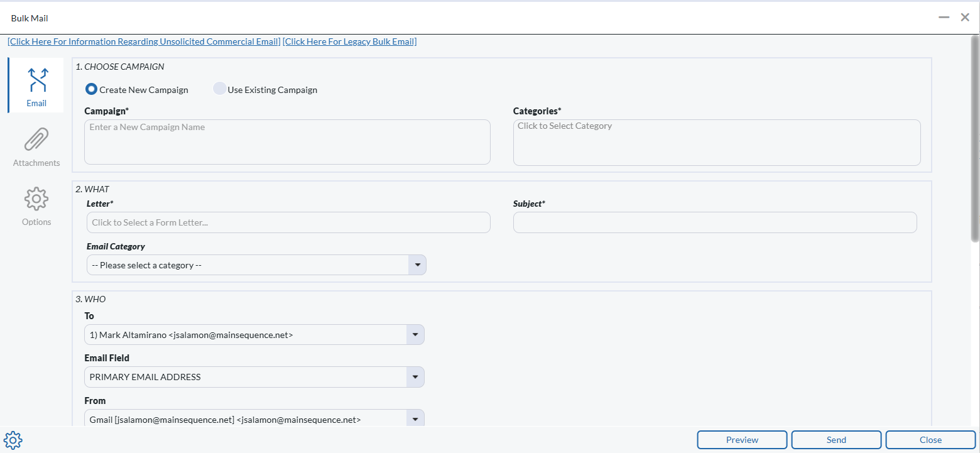Image resolution: width=980 pixels, height=453 pixels.
Task: Open the Email Field dropdown arrow
Action: click(x=415, y=377)
